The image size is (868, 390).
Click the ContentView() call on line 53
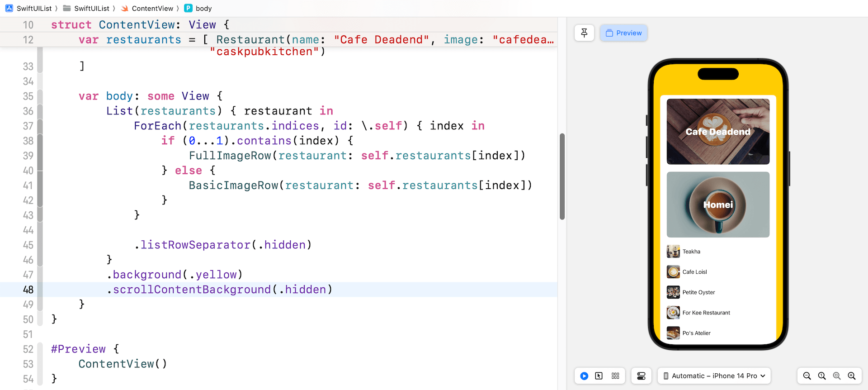click(x=123, y=364)
